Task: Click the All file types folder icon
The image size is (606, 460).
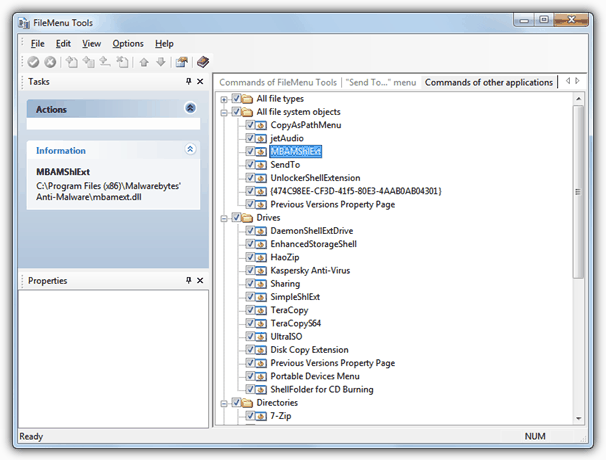Action: pyautogui.click(x=247, y=99)
